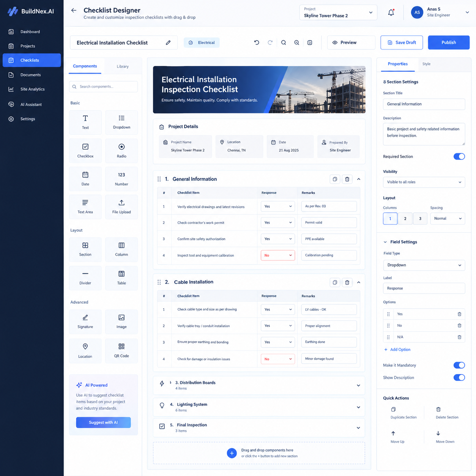
Task: Select 3 column layout
Action: click(420, 219)
